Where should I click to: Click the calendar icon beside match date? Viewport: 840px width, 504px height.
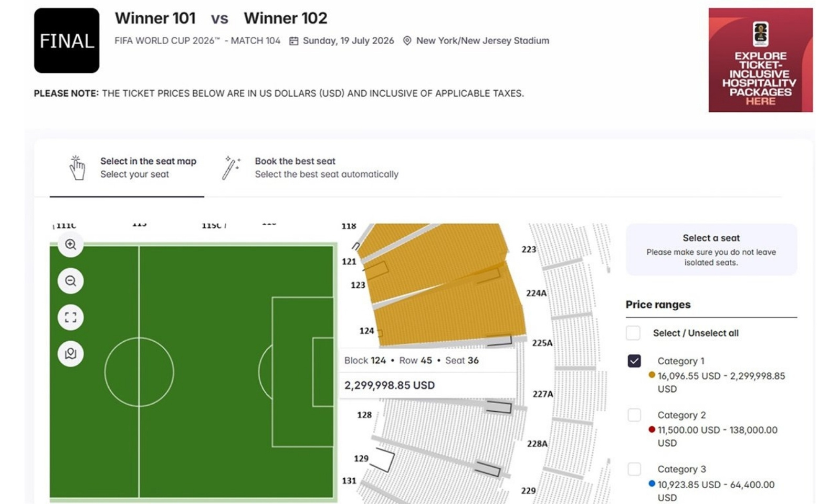point(294,41)
